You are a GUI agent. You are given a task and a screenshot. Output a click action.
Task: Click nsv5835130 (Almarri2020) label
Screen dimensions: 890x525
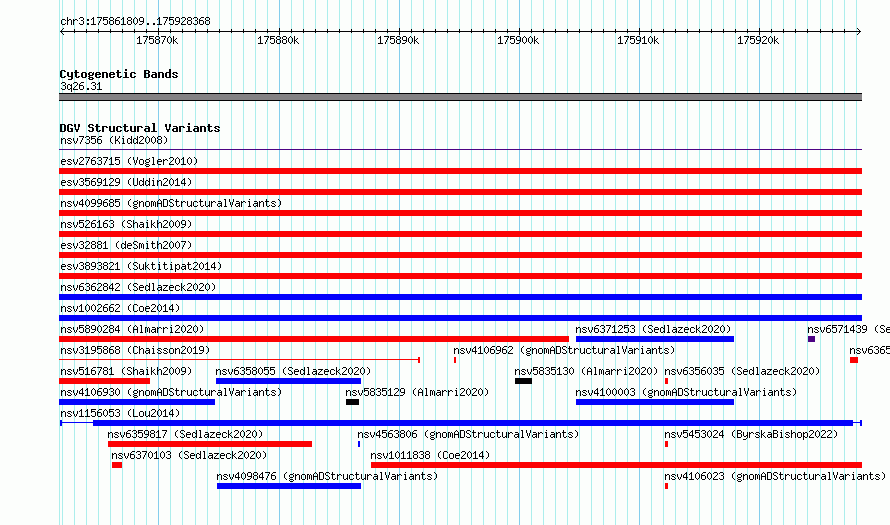click(x=586, y=371)
